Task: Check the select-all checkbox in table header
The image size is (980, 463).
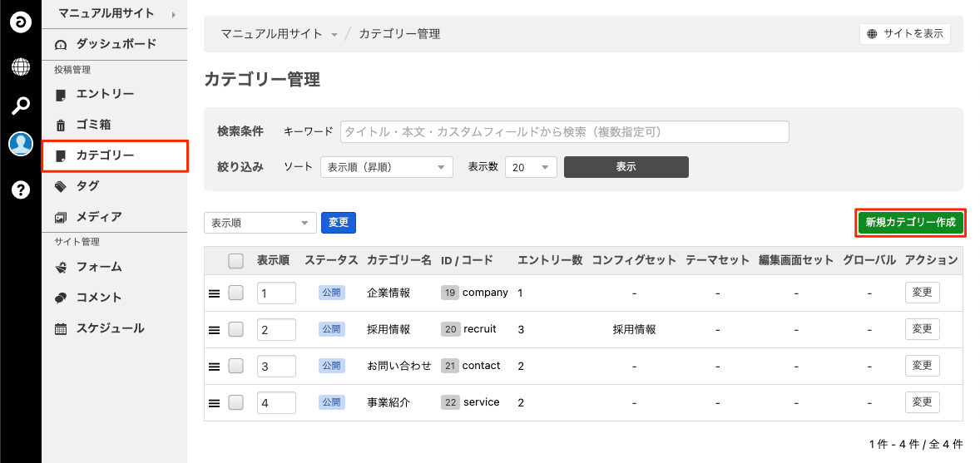Action: click(235, 261)
